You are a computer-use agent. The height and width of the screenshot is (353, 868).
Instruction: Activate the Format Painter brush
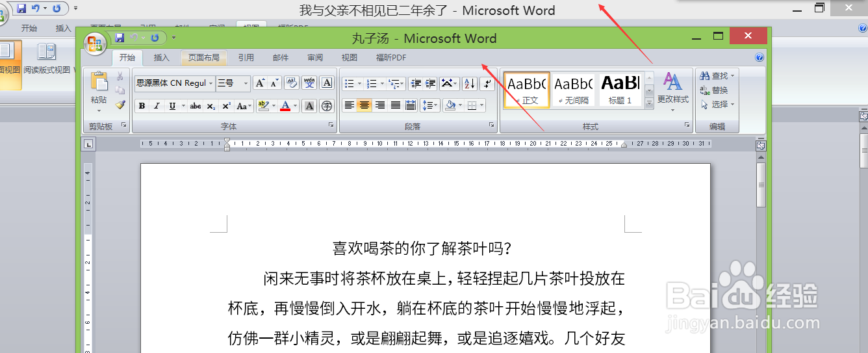tap(120, 105)
